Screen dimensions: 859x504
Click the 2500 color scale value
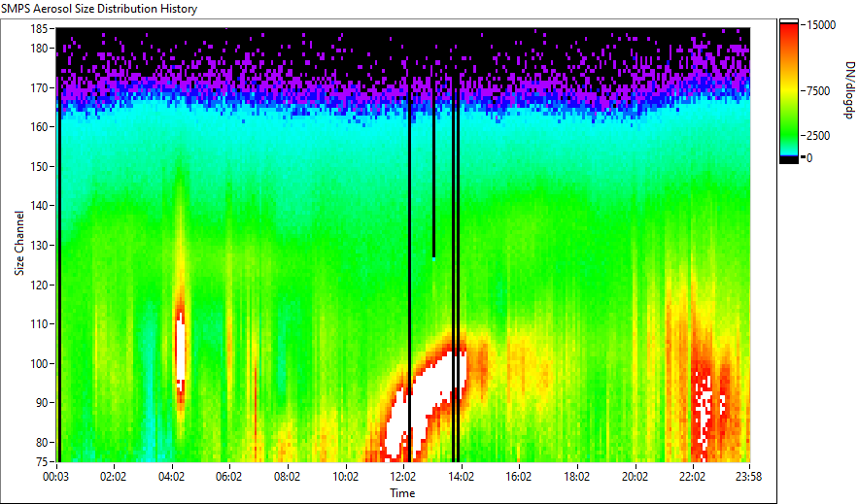(x=818, y=136)
